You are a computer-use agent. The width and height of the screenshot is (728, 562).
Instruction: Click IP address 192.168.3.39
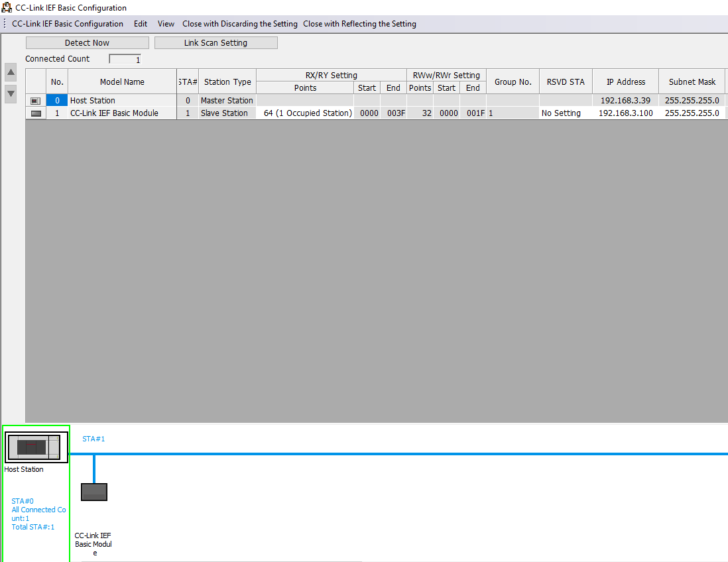(625, 101)
